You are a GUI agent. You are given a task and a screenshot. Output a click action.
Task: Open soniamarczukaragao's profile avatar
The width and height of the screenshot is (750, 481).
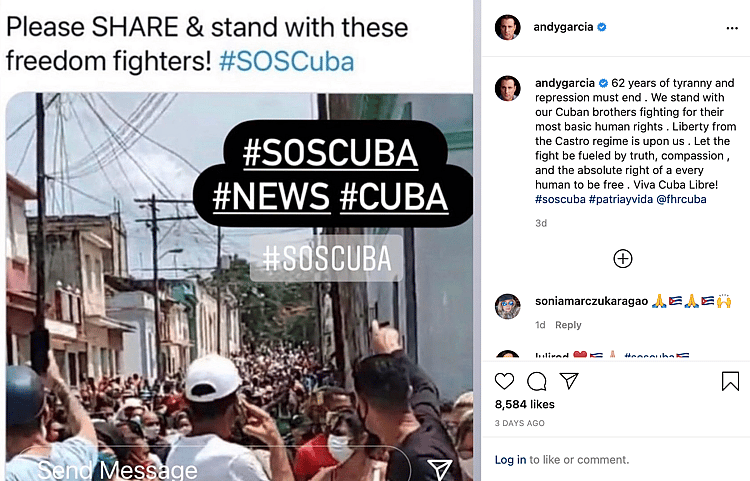[507, 306]
